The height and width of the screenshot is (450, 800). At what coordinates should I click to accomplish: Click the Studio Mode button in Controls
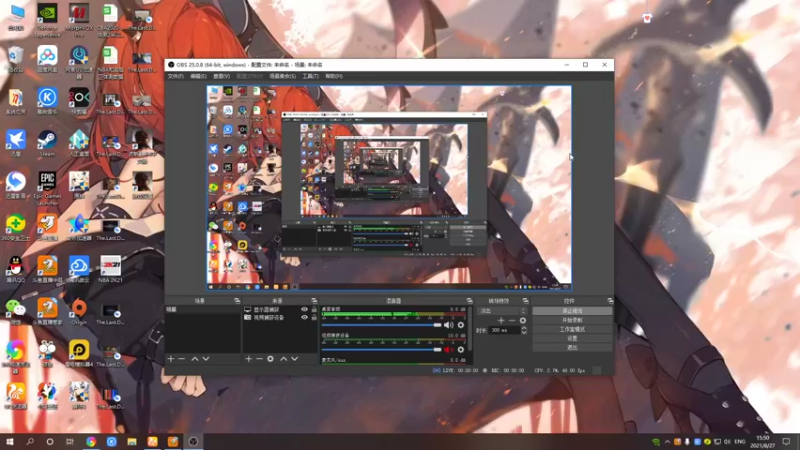point(572,329)
